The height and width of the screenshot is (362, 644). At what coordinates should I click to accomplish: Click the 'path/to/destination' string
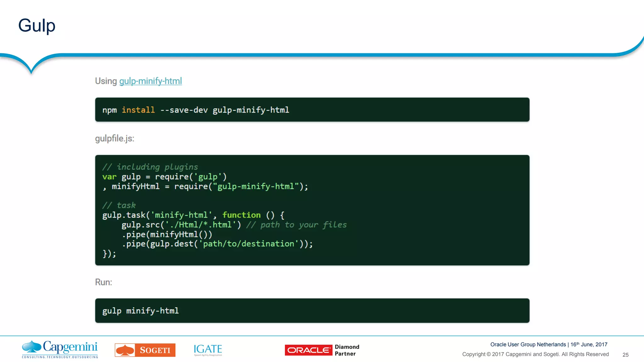248,244
